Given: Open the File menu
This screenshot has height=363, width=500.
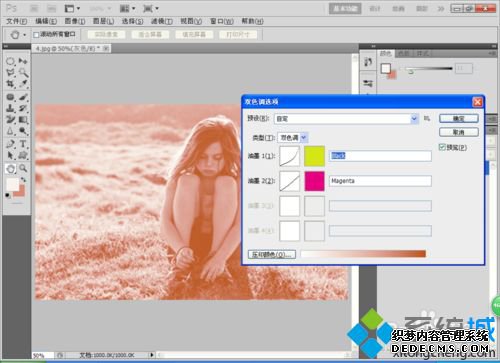Looking at the screenshot, I should [16, 22].
